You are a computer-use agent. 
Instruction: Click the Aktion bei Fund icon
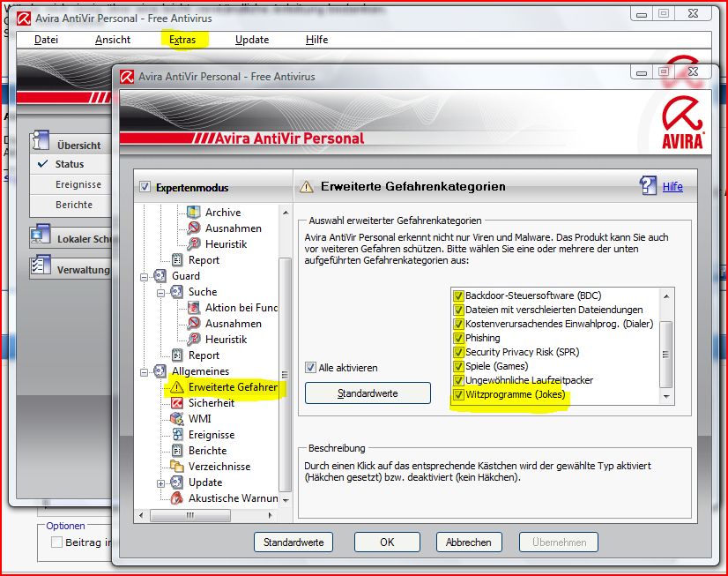click(x=194, y=308)
